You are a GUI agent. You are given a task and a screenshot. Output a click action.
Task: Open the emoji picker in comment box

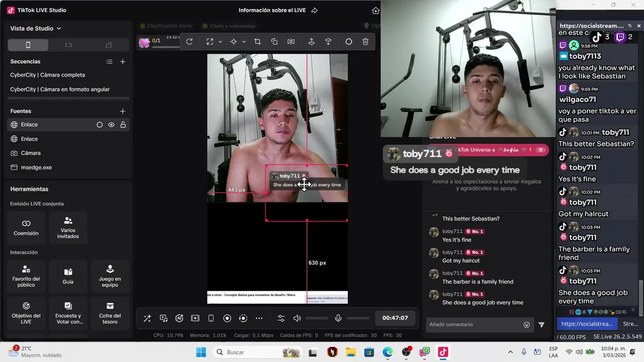526,325
